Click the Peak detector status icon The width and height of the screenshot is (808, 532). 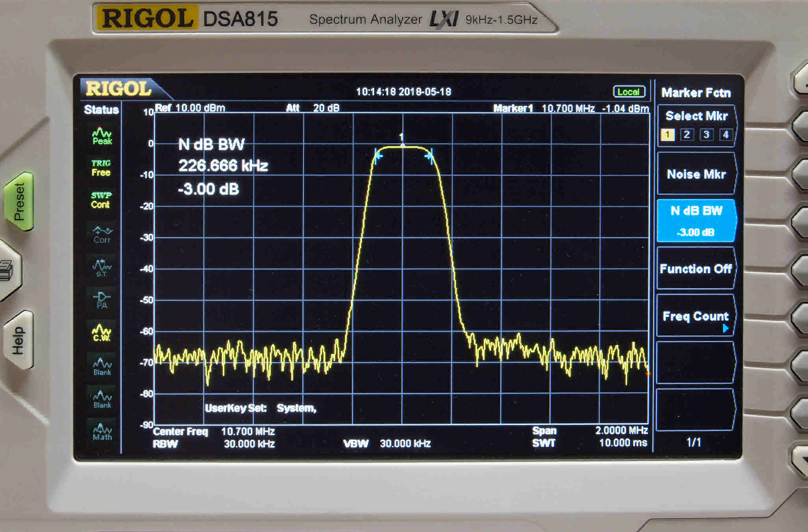click(x=102, y=136)
